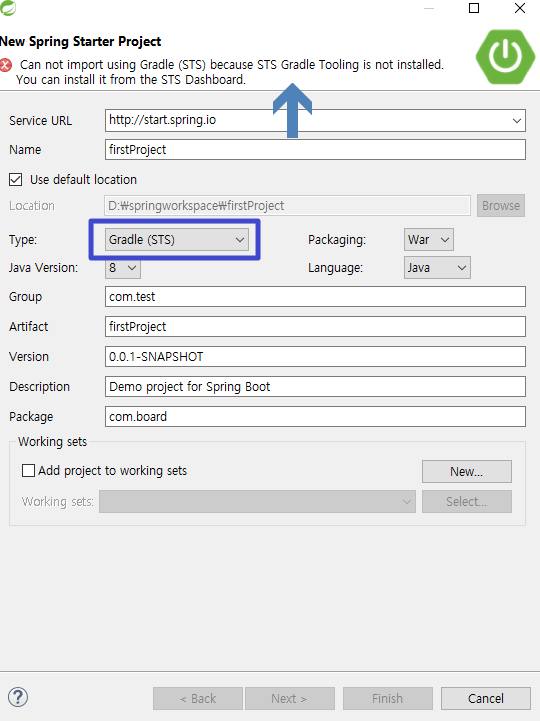Click the Version field 0.0.1-SNAPSHOT
Viewport: 540px width, 721px height.
315,356
